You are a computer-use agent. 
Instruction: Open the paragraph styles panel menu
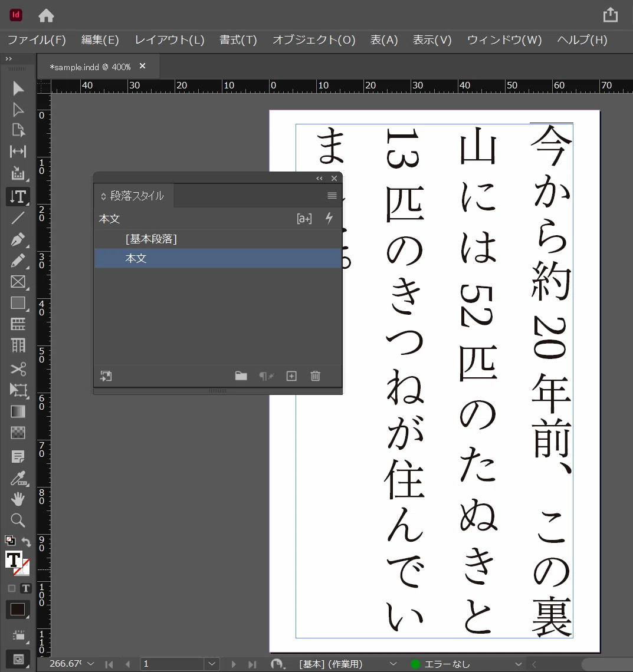tap(332, 196)
